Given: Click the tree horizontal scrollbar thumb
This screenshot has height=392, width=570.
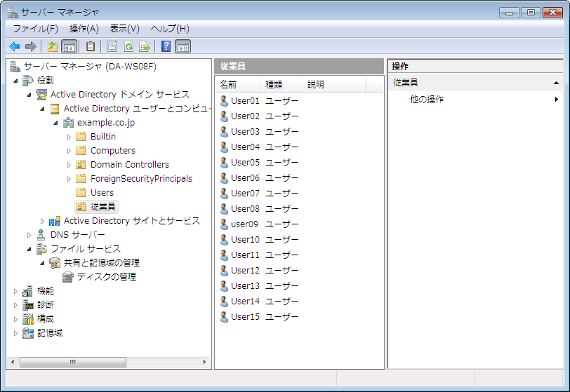Looking at the screenshot, I should coord(73,363).
